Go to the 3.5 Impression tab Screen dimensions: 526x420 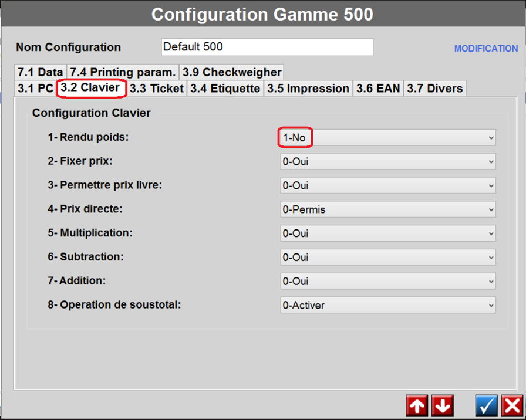[x=308, y=89]
